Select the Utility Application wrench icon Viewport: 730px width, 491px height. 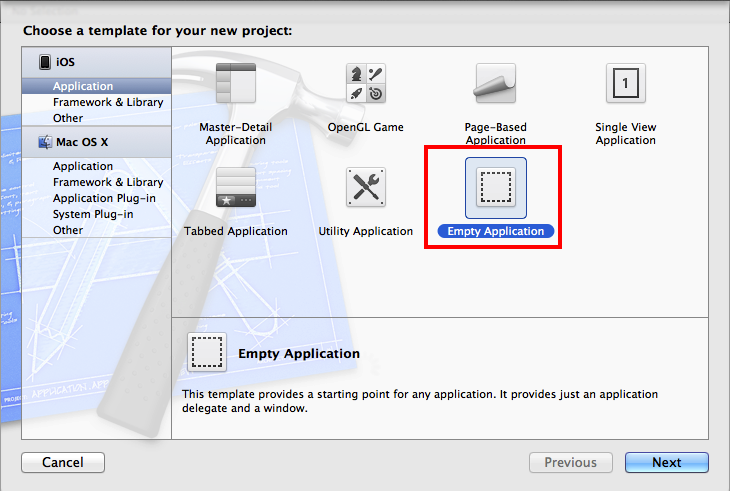coord(365,187)
